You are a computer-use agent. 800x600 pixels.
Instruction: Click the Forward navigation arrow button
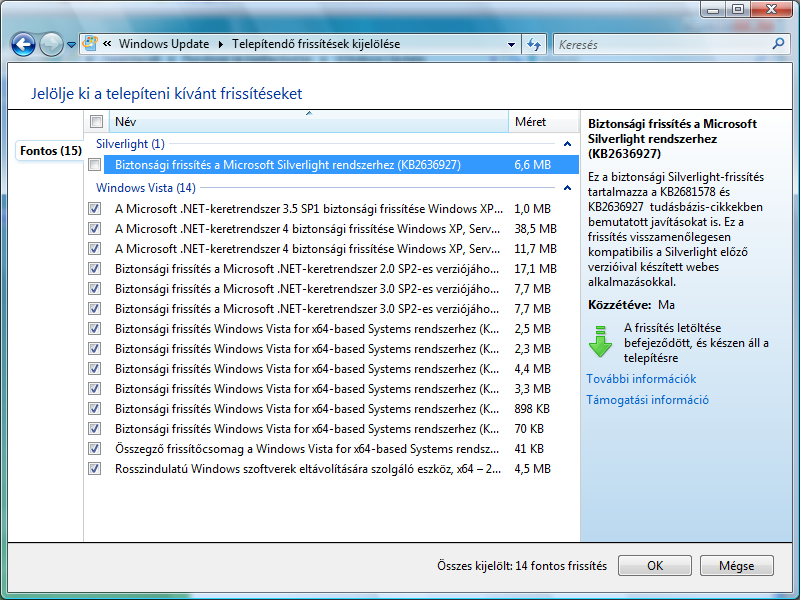(51, 44)
